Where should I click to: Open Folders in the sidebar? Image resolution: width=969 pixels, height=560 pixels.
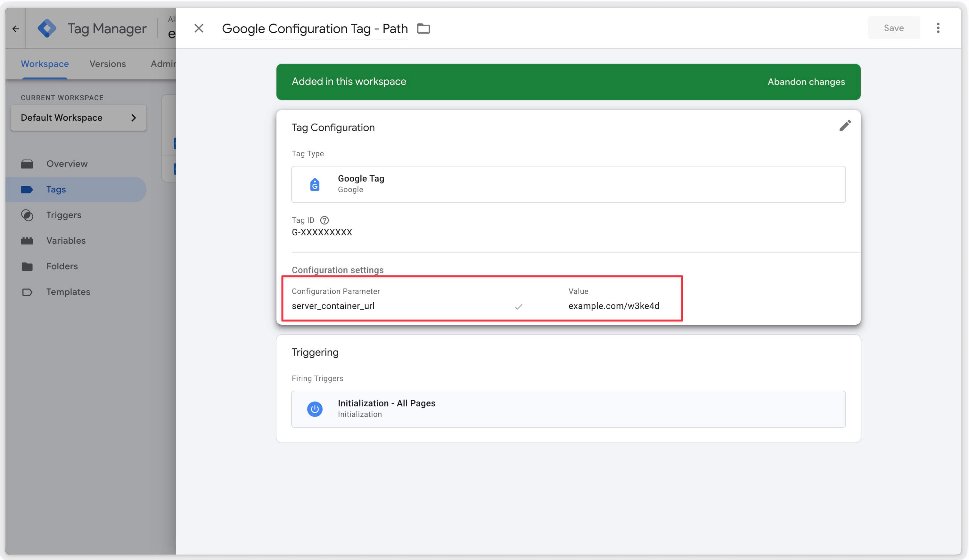pyautogui.click(x=76, y=266)
